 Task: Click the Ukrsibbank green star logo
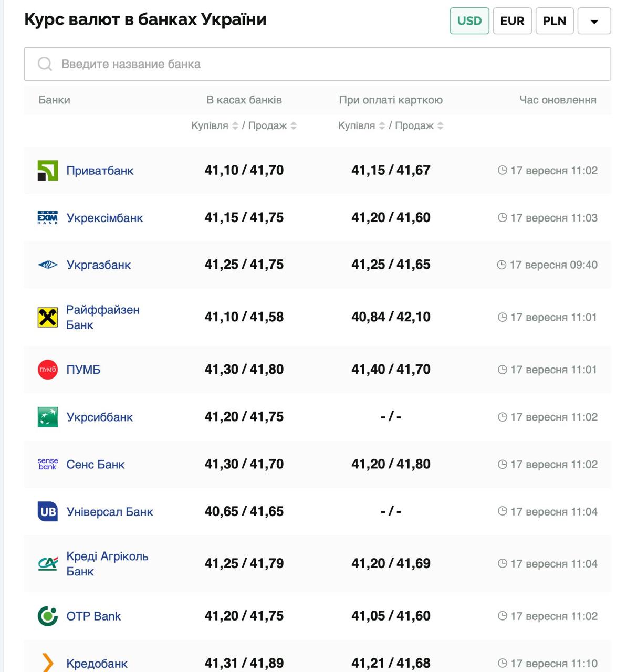tap(48, 417)
